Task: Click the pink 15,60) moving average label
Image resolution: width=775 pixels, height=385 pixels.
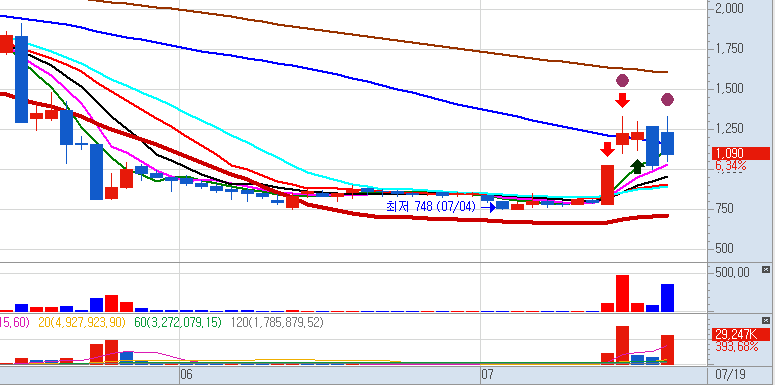Action: click(x=14, y=323)
